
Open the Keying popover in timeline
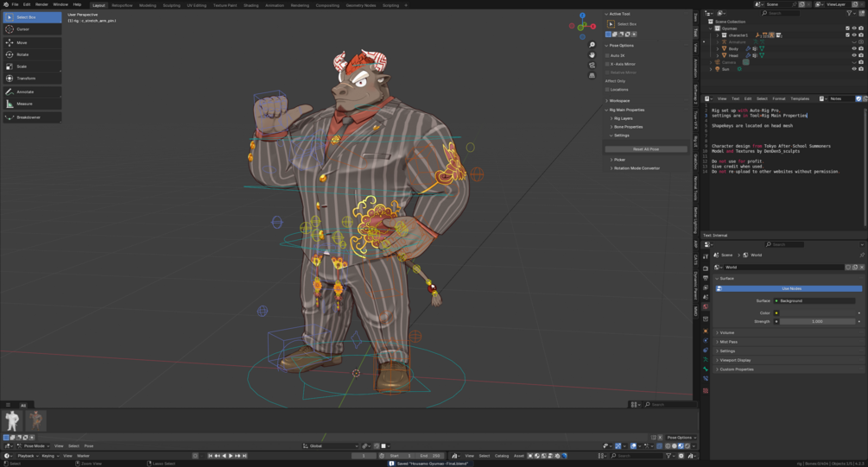point(50,456)
